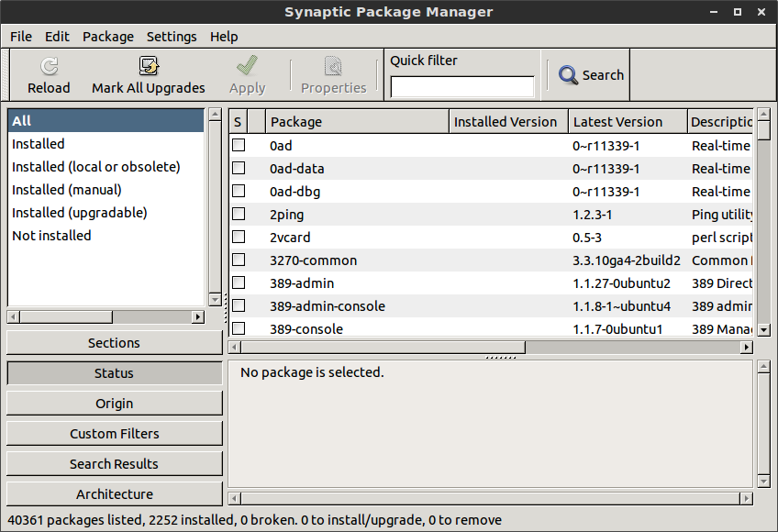Click the package list scroll-up arrow

point(764,115)
